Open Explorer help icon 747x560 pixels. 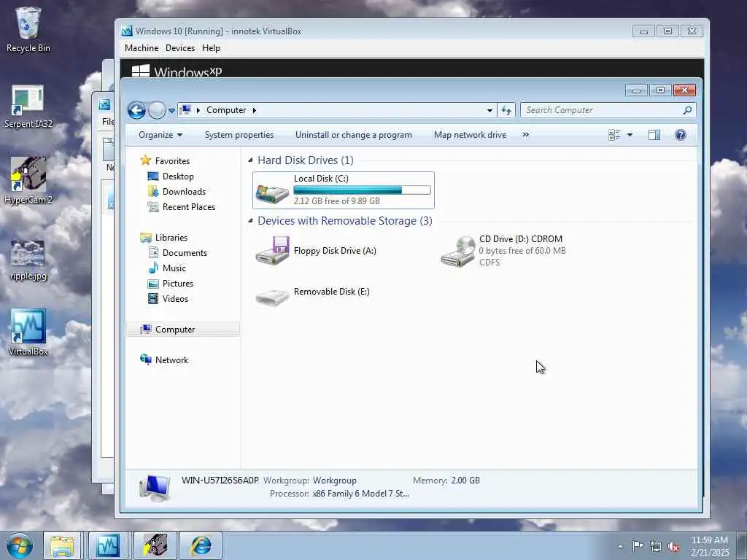click(x=681, y=135)
